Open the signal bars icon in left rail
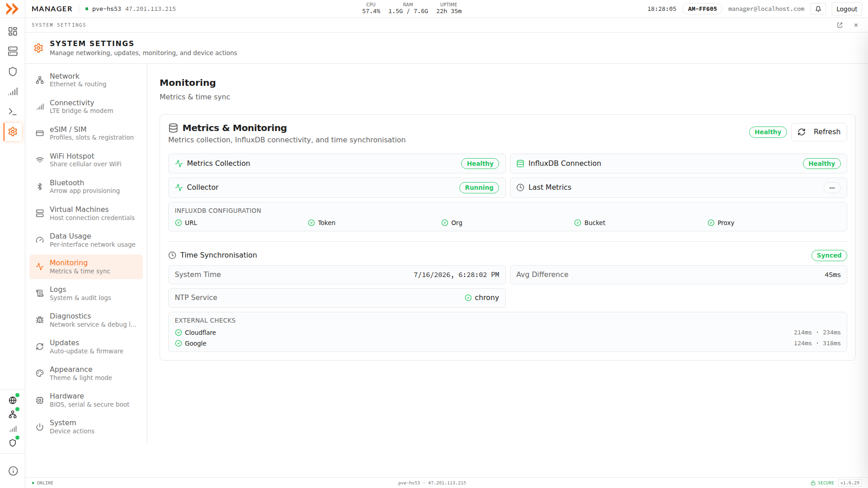Image resolution: width=868 pixels, height=488 pixels. coord(13,92)
